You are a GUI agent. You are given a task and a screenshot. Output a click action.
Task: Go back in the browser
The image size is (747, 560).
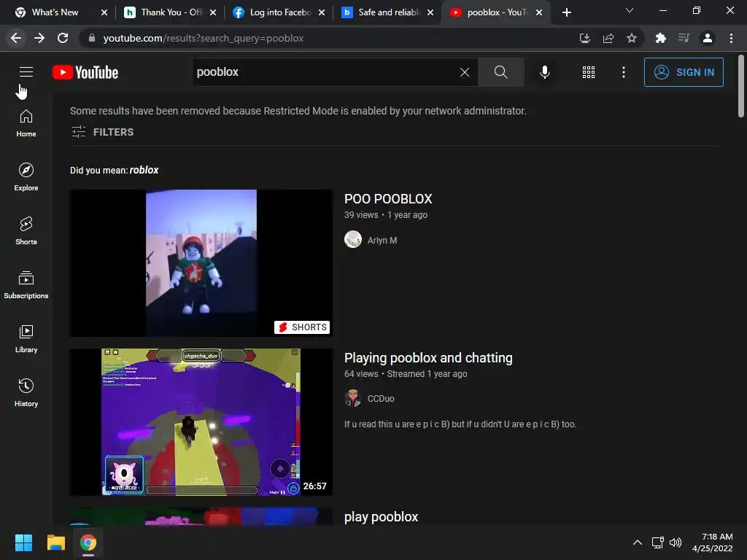[16, 38]
